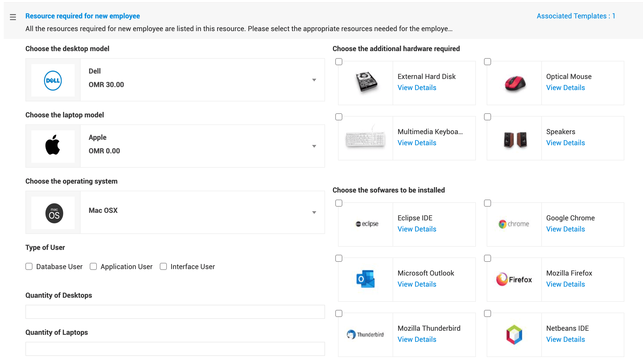The width and height of the screenshot is (643, 364).
Task: Click the Apple logo icon
Action: (x=53, y=145)
